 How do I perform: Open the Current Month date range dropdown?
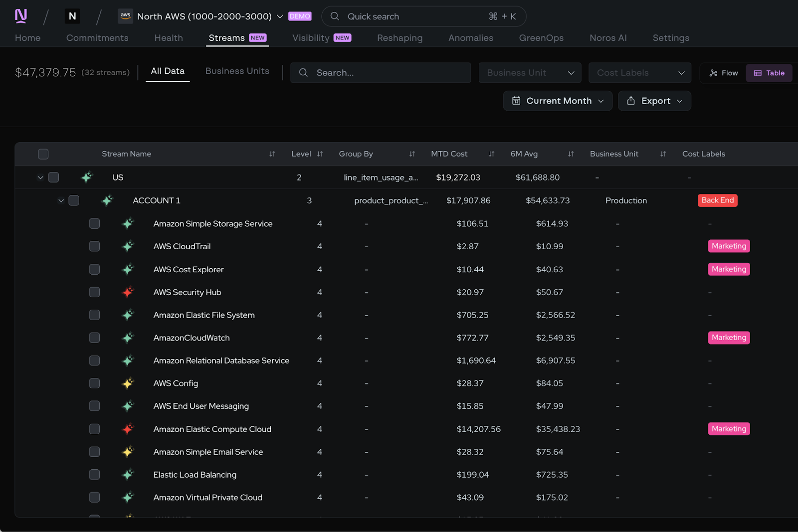(557, 101)
